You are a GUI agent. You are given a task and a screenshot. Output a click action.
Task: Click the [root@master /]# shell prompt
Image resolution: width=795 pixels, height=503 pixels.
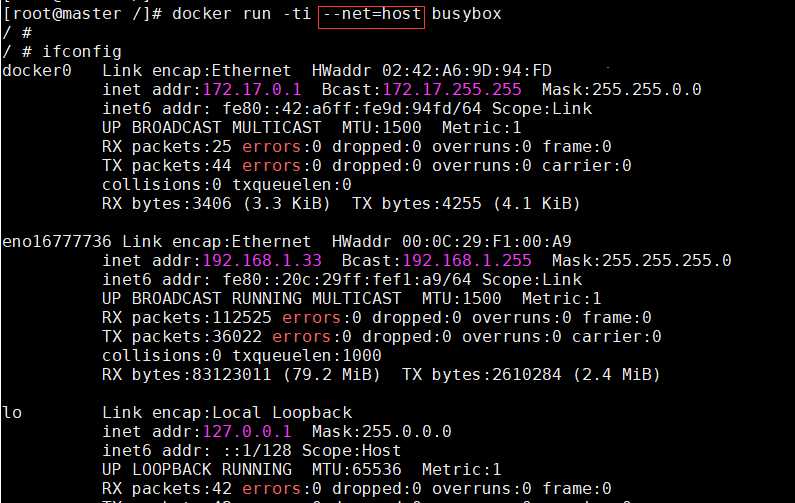70,14
